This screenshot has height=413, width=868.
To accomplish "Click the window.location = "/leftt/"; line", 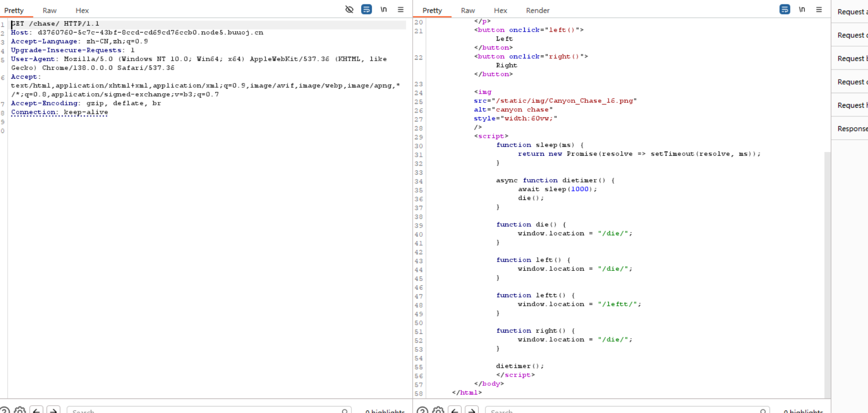I will [580, 304].
